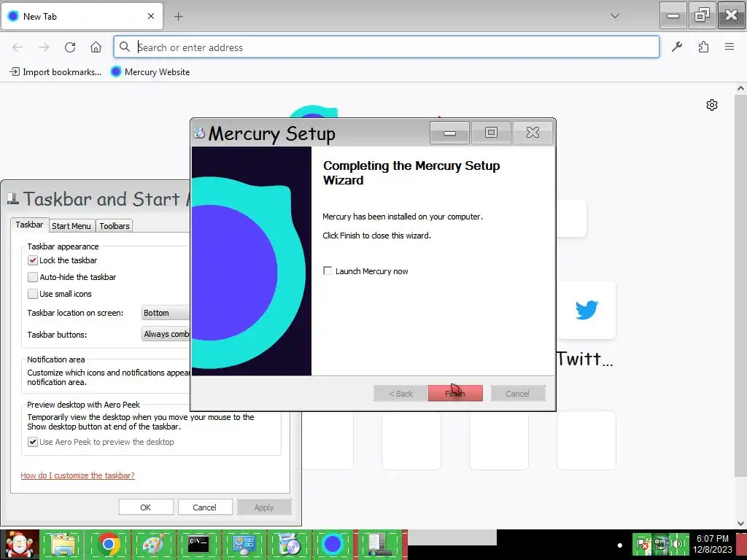
Task: Select the New Tab browser tab
Action: 82,16
